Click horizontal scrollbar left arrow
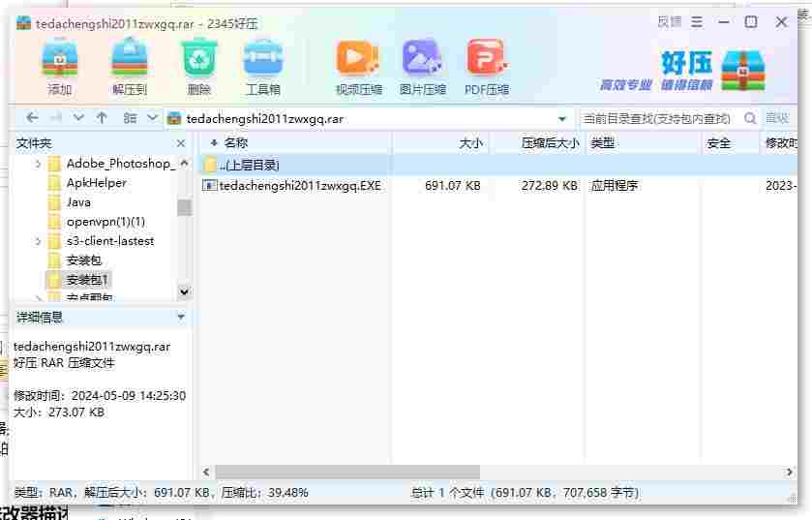 pos(206,472)
